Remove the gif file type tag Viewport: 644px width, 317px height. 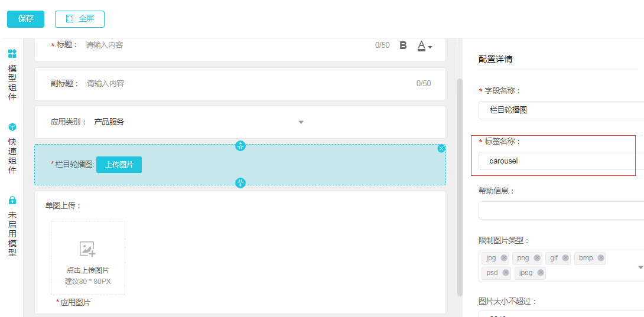tap(565, 258)
